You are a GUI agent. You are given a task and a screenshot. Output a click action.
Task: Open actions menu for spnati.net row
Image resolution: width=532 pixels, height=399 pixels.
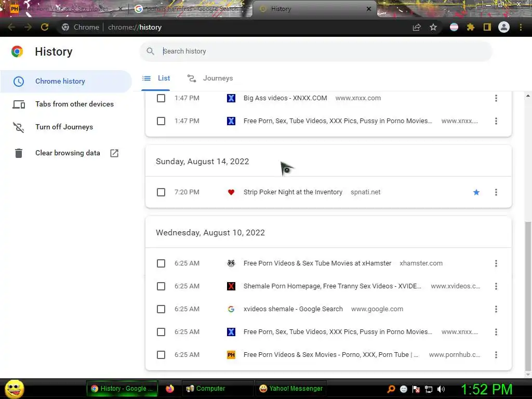point(496,192)
